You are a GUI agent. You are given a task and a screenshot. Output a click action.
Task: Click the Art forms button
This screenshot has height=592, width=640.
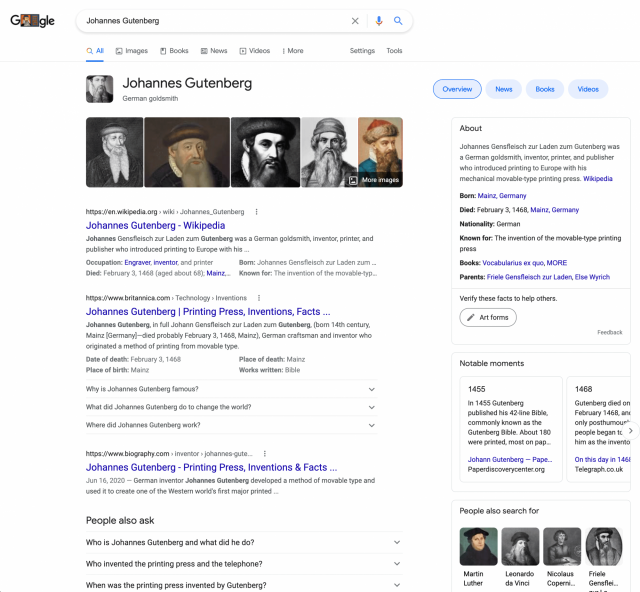pos(488,317)
